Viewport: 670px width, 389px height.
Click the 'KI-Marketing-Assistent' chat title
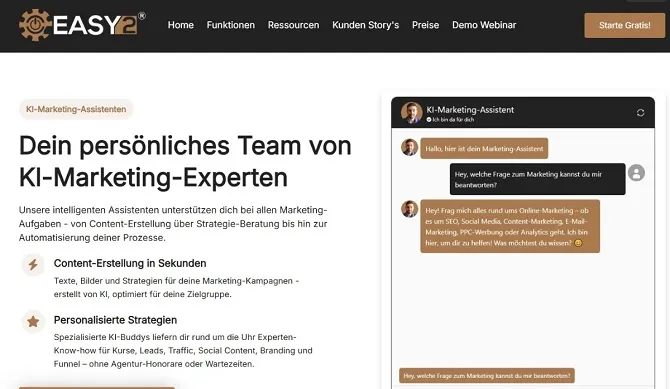tap(470, 109)
